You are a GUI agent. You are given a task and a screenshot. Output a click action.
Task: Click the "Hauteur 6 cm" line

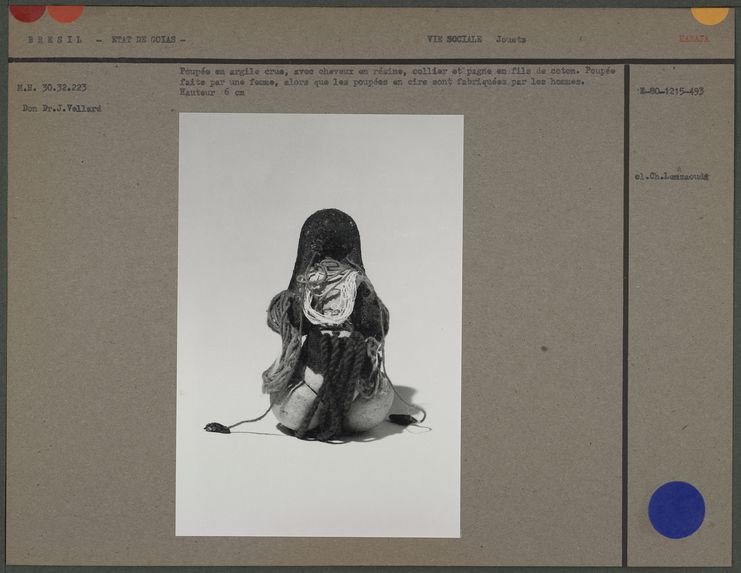(x=211, y=93)
